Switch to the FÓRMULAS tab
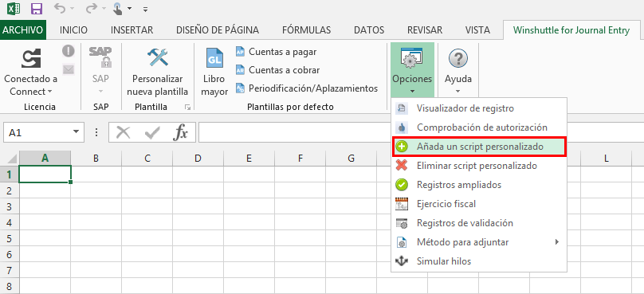The width and height of the screenshot is (644, 294). pos(306,30)
